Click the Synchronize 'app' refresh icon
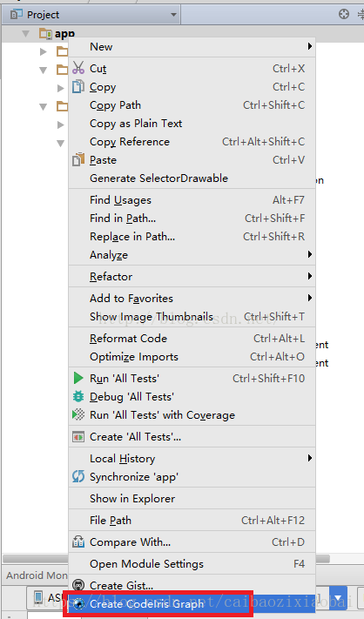Image resolution: width=364 pixels, height=619 pixels. tap(78, 476)
